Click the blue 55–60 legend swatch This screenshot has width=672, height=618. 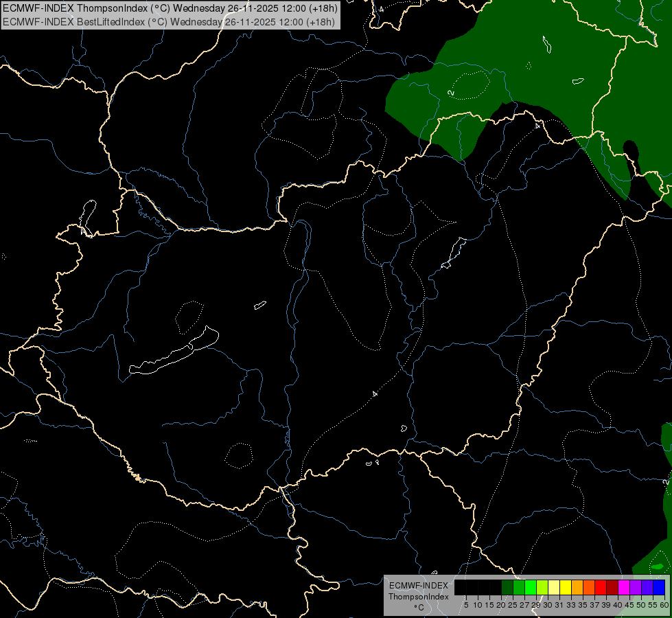coord(659,587)
